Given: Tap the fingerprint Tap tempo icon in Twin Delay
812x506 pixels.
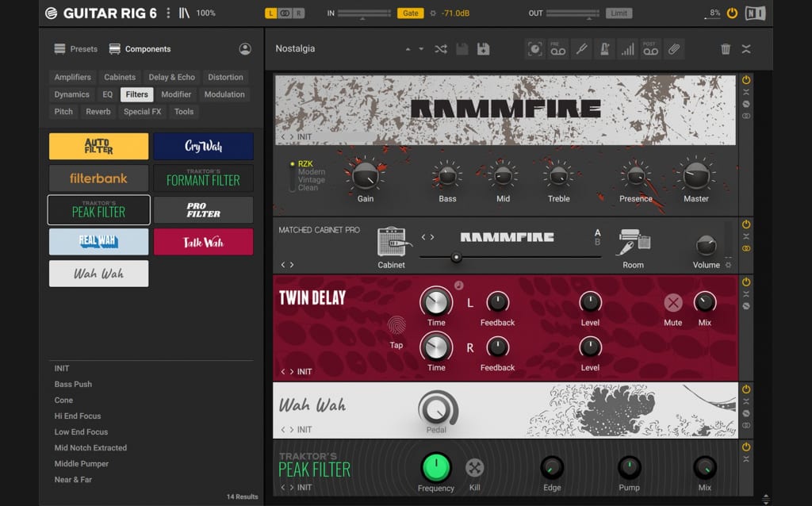Looking at the screenshot, I should click(x=396, y=326).
